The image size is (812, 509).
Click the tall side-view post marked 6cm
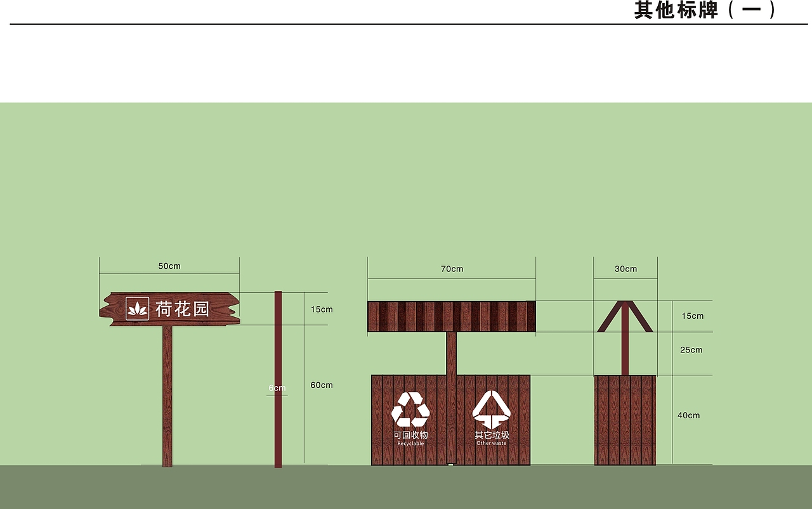pos(278,379)
